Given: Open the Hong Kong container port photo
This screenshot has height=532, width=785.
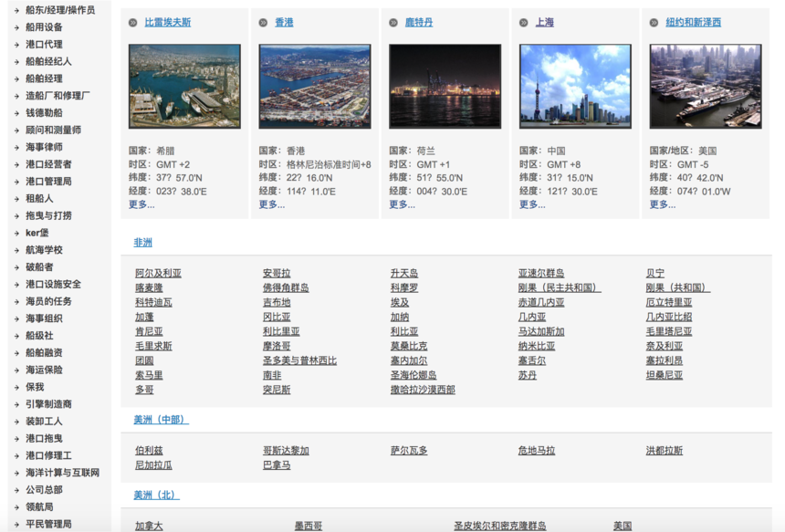Looking at the screenshot, I should pos(315,86).
